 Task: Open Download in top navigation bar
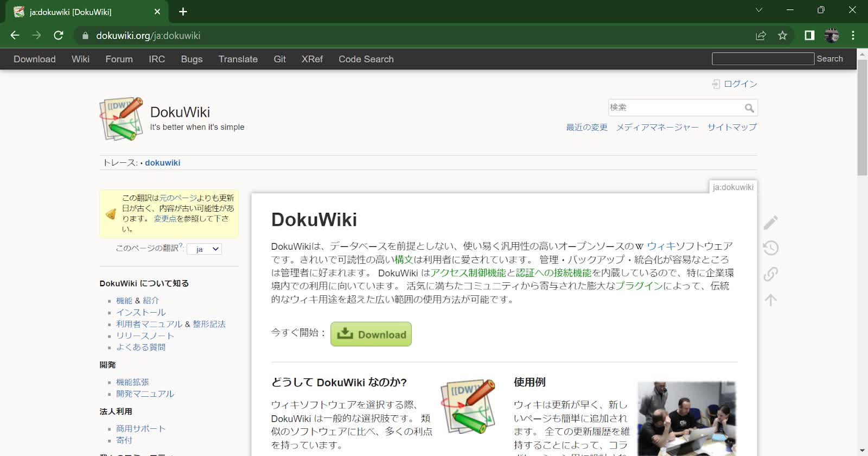point(35,59)
